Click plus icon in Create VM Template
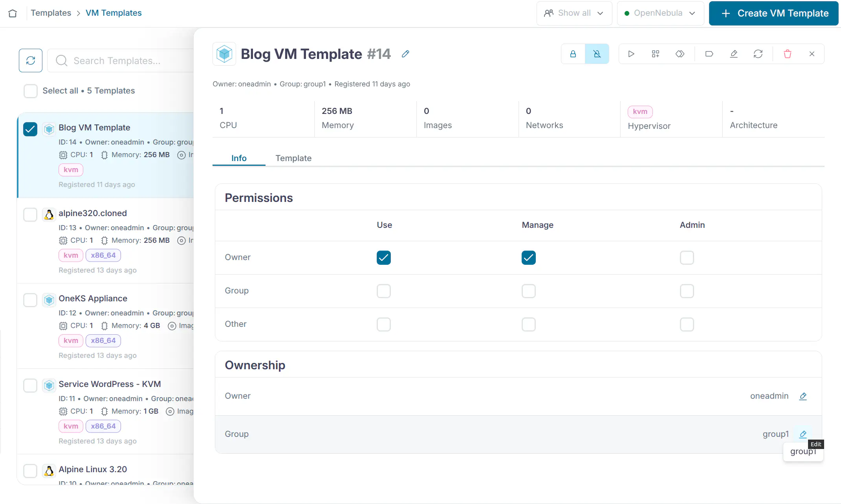Screen dimensions: 841x504 click(726, 13)
